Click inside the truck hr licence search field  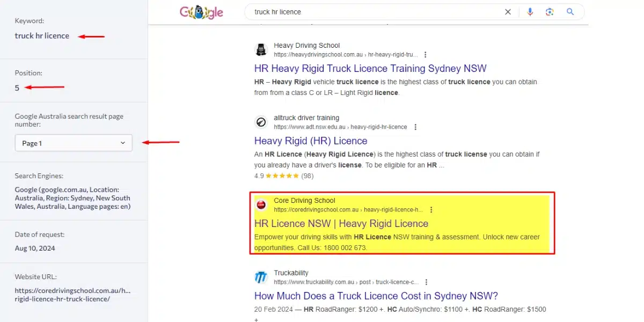pos(373,12)
